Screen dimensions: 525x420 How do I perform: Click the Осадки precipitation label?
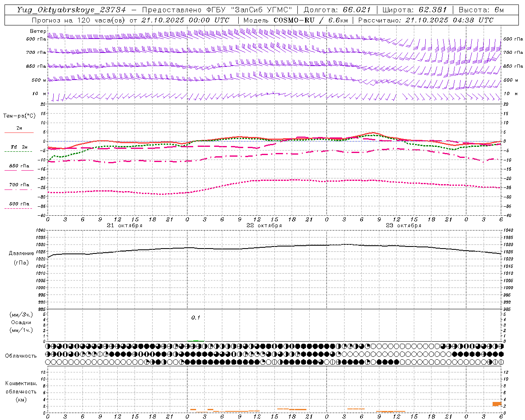[x=21, y=322]
